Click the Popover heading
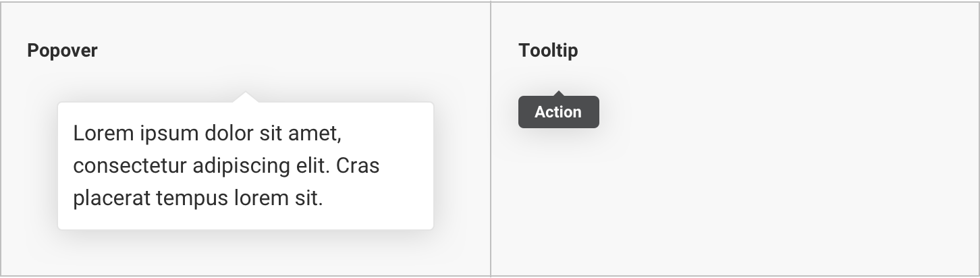980x278 pixels. [x=62, y=51]
